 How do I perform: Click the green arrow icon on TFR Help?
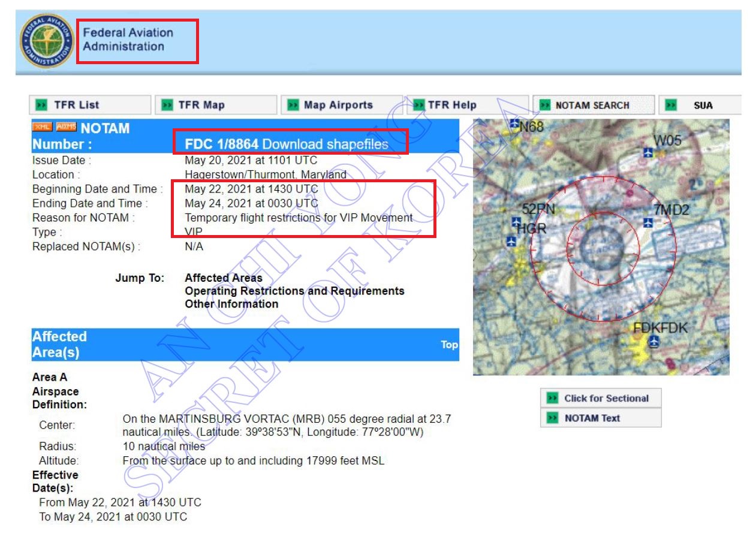click(x=419, y=105)
